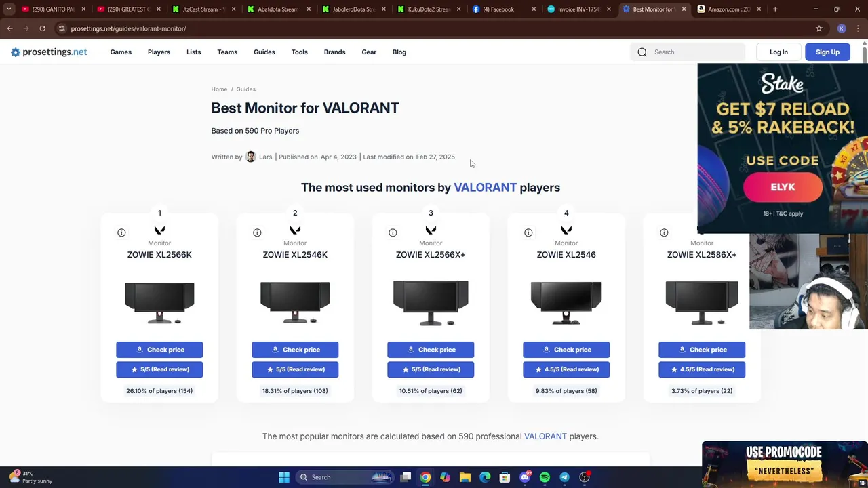Open the Players menu
This screenshot has width=868, height=488.
pos(159,52)
